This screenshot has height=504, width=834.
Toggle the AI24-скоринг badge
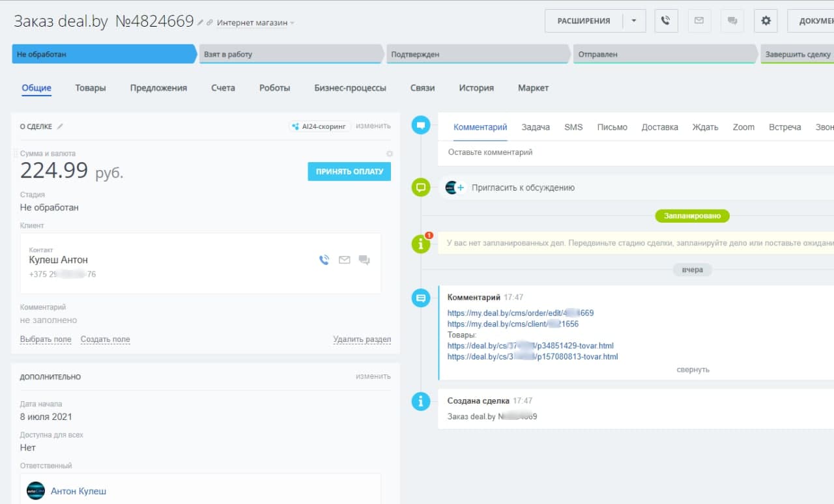tap(320, 126)
